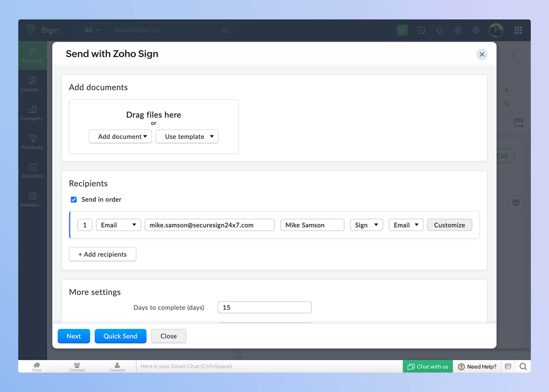Open the apps grid launcher icon
The height and width of the screenshot is (392, 549).
[518, 30]
